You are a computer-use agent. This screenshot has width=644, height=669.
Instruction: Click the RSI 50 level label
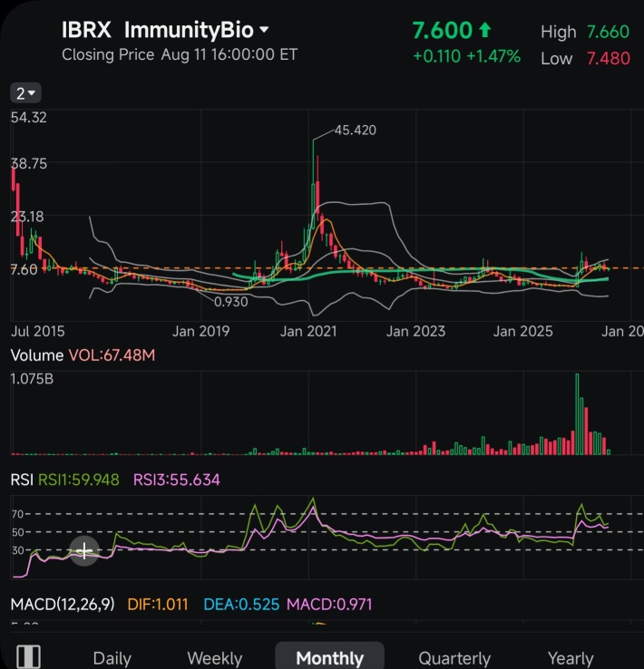pos(17,532)
